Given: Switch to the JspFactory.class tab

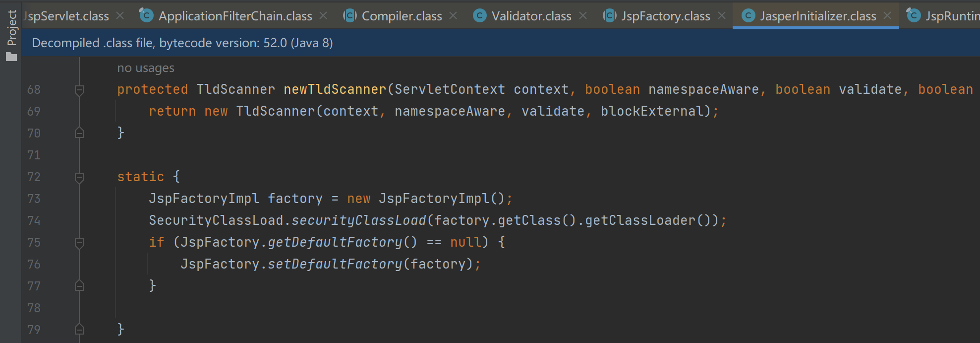Looking at the screenshot, I should 666,16.
